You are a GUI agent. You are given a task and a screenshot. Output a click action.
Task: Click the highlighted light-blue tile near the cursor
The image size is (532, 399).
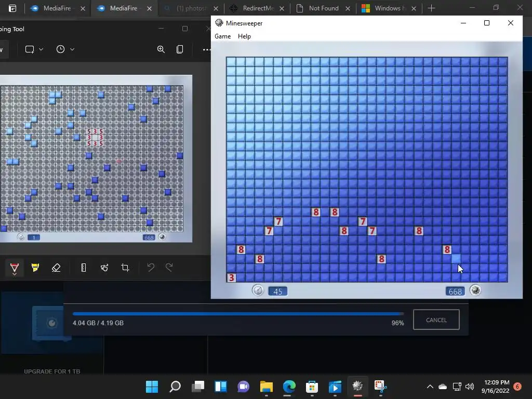(x=456, y=259)
